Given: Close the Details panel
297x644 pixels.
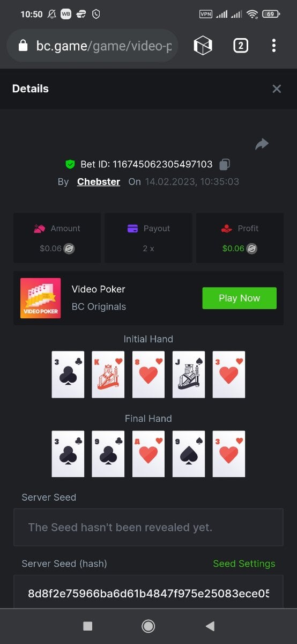Looking at the screenshot, I should (277, 89).
